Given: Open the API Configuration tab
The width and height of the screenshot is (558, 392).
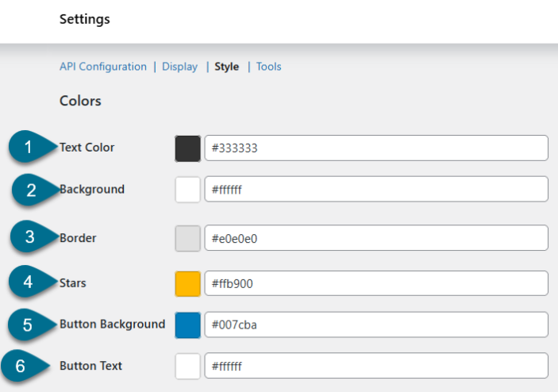Looking at the screenshot, I should point(103,67).
